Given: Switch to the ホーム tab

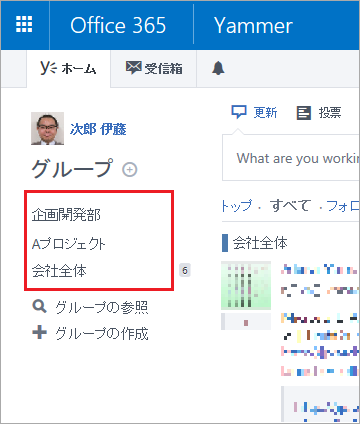Looking at the screenshot, I should [x=68, y=69].
